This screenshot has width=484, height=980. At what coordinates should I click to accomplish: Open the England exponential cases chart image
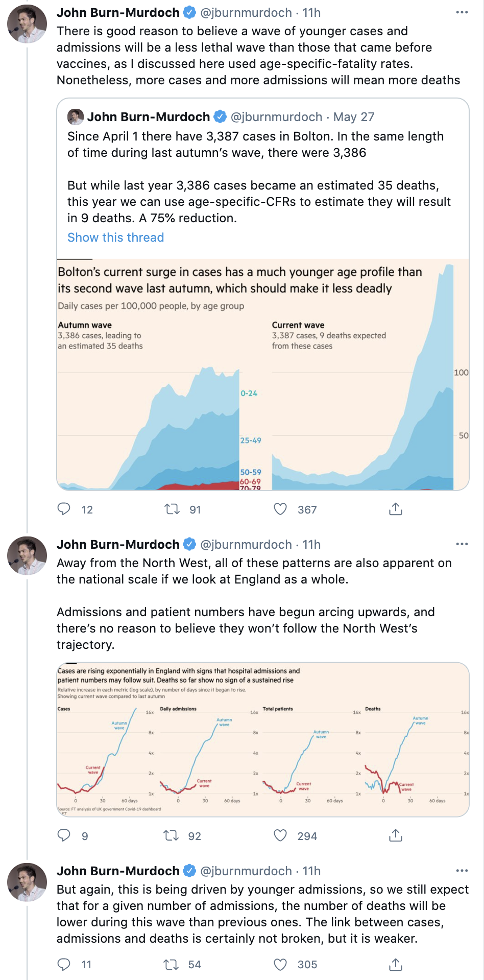point(262,739)
